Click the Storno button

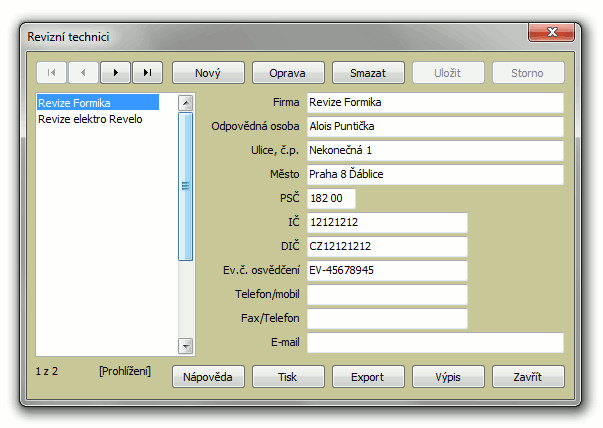click(x=528, y=73)
